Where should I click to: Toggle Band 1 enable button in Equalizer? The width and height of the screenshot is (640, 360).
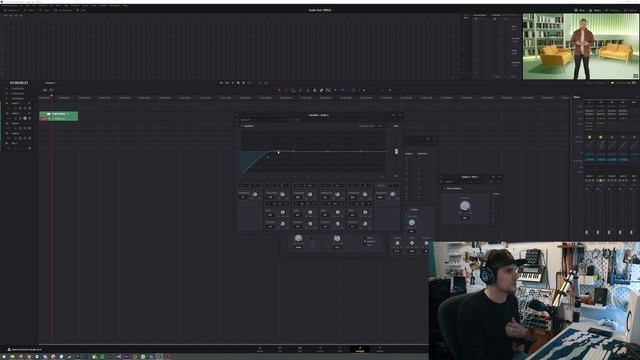tap(244, 186)
